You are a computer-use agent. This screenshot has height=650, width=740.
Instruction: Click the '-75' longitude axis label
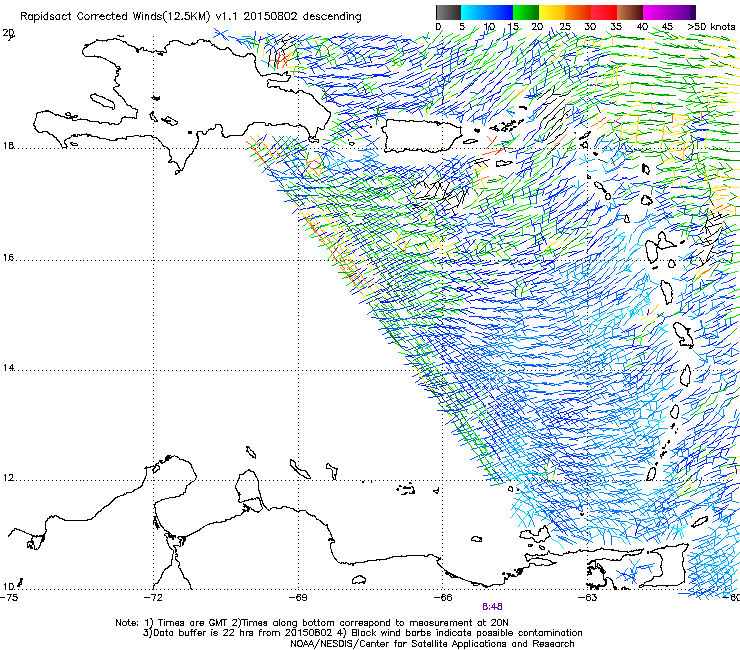9,598
